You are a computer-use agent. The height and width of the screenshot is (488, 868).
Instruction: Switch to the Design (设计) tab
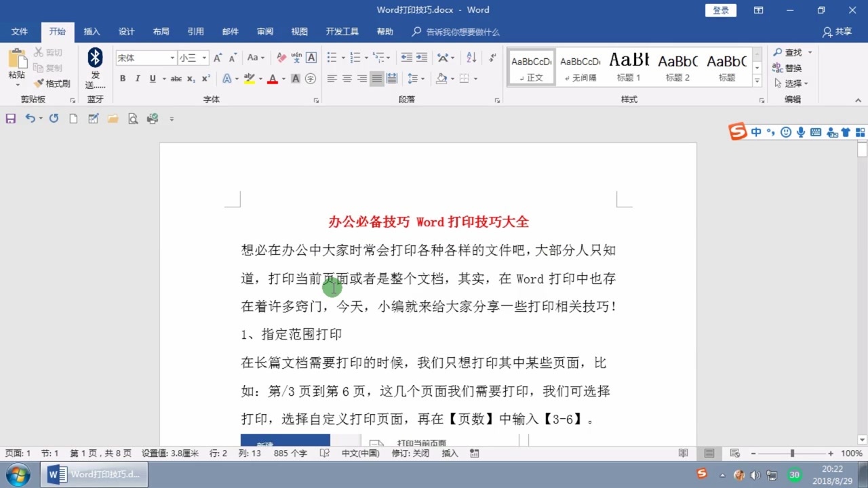click(x=127, y=32)
